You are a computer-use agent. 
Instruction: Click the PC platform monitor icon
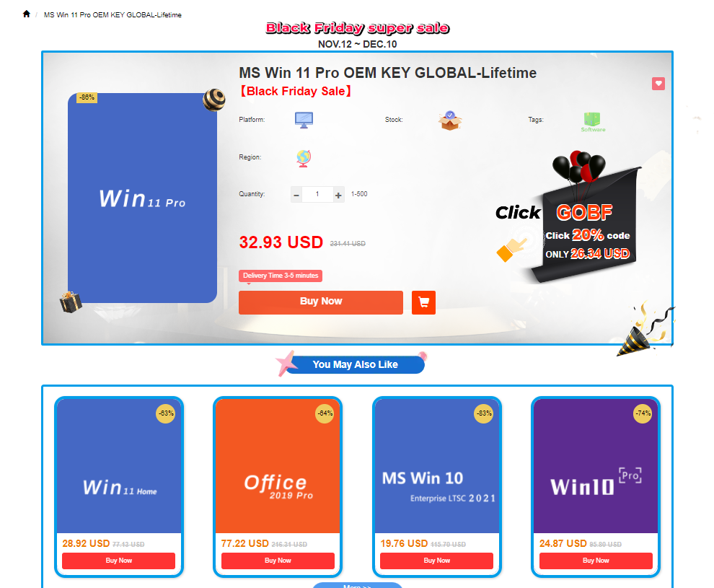click(x=304, y=120)
